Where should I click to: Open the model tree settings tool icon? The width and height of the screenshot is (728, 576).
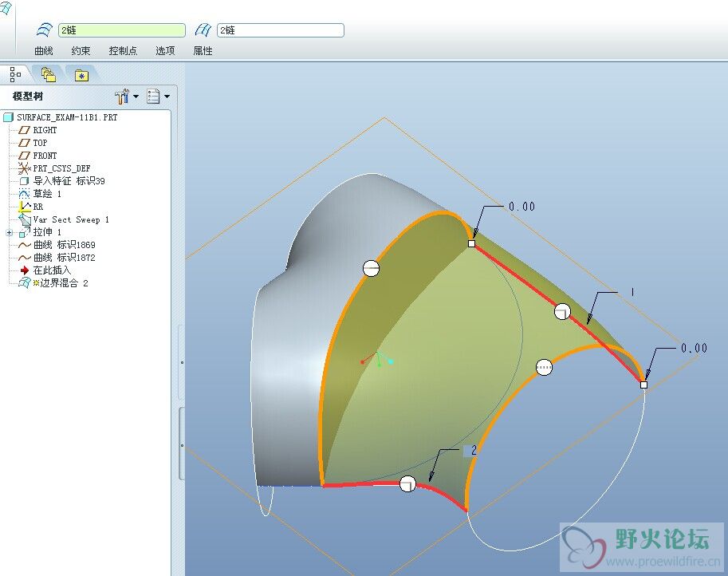point(122,97)
